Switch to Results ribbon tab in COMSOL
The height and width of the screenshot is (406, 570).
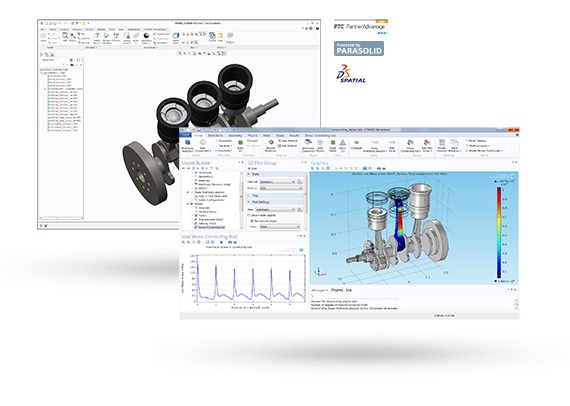(294, 135)
